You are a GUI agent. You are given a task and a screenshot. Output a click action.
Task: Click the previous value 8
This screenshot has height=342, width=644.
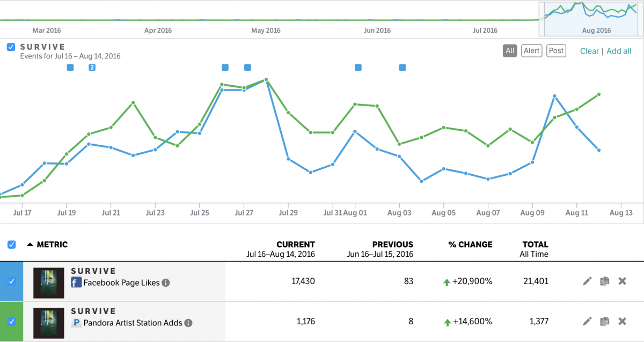[x=411, y=322]
